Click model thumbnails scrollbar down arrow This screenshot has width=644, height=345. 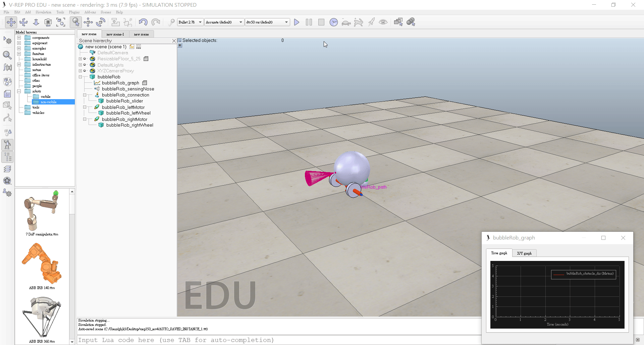pos(72,342)
